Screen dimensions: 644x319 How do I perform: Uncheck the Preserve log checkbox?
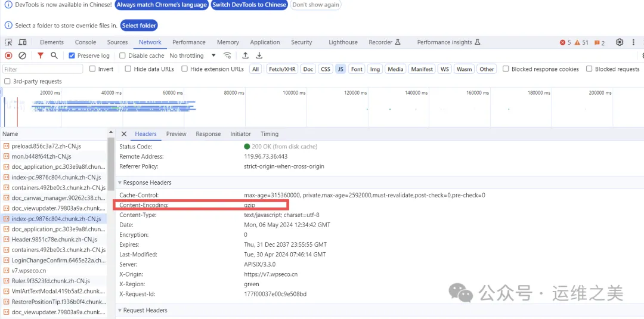pos(72,55)
